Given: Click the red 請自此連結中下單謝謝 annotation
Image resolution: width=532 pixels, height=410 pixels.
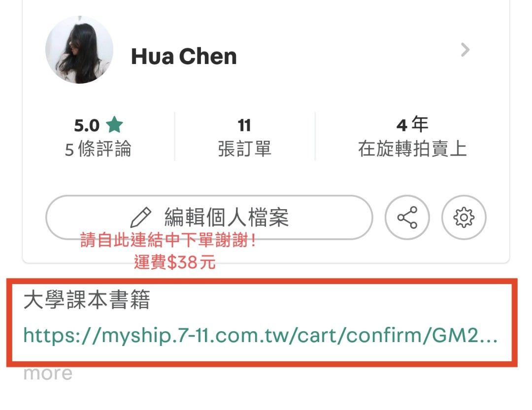Looking at the screenshot, I should point(168,240).
